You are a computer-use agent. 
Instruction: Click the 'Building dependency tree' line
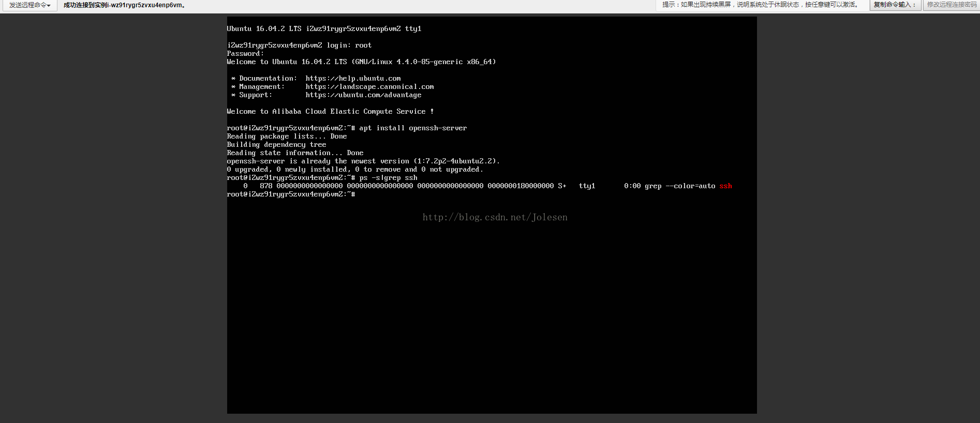tap(276, 145)
